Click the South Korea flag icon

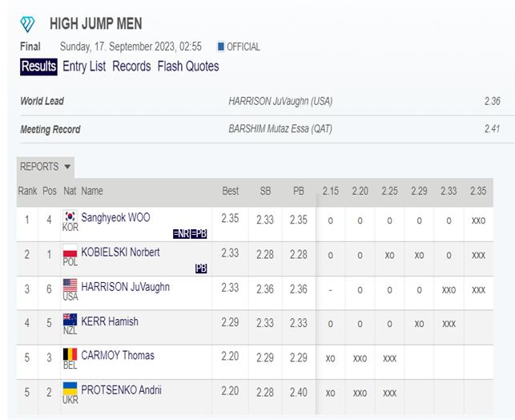coord(70,216)
